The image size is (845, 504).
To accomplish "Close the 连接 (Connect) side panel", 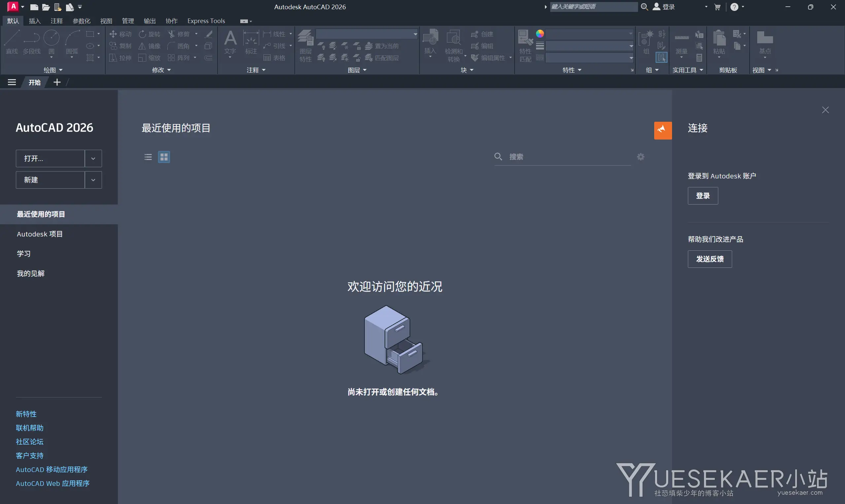I will 825,110.
